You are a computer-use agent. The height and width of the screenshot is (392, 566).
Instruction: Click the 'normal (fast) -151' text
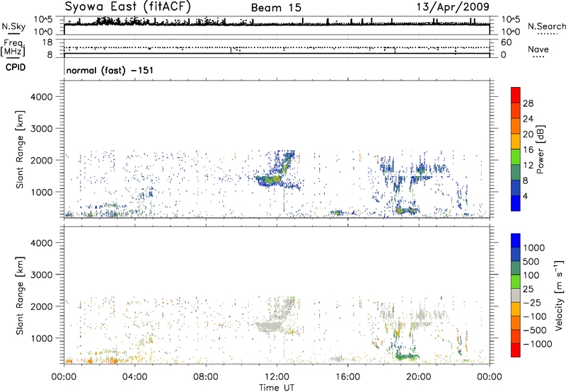click(x=110, y=70)
